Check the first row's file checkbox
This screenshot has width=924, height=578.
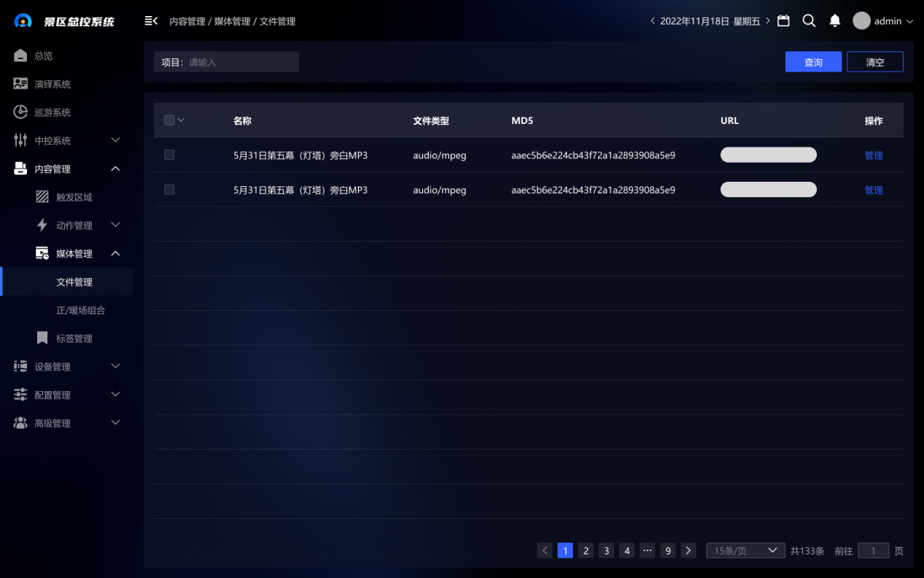(169, 155)
